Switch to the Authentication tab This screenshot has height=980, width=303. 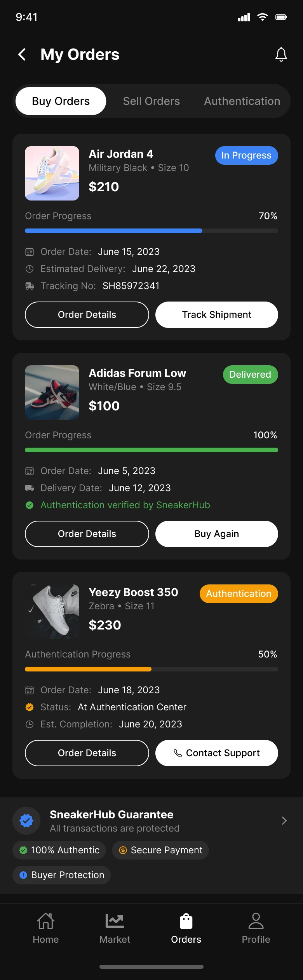(x=242, y=101)
